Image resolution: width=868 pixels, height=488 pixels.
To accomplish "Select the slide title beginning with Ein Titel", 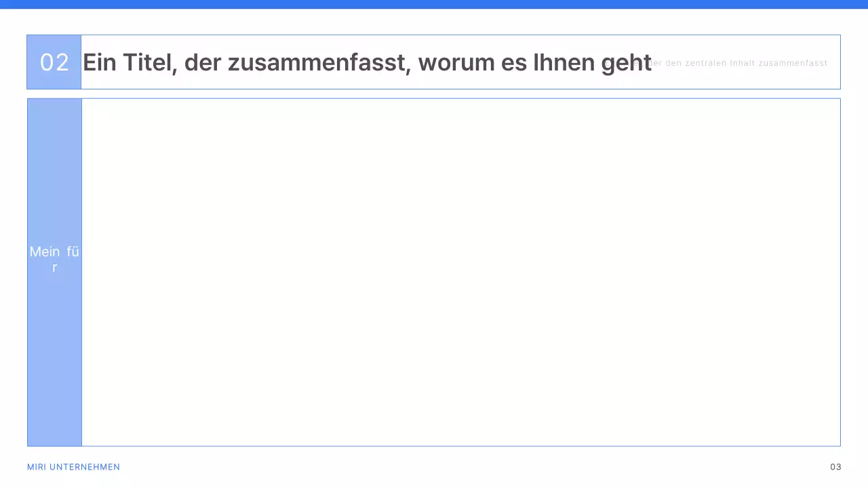I will coord(366,62).
